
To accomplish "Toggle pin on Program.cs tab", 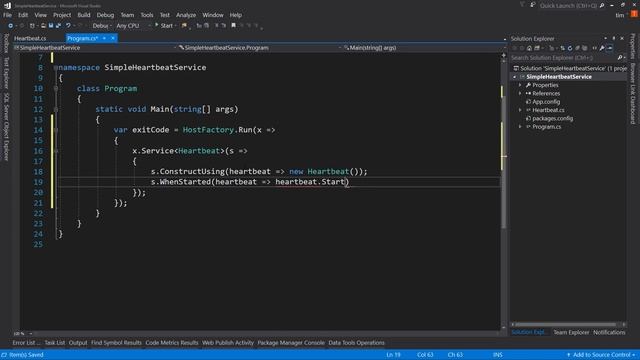I will 104,38.
